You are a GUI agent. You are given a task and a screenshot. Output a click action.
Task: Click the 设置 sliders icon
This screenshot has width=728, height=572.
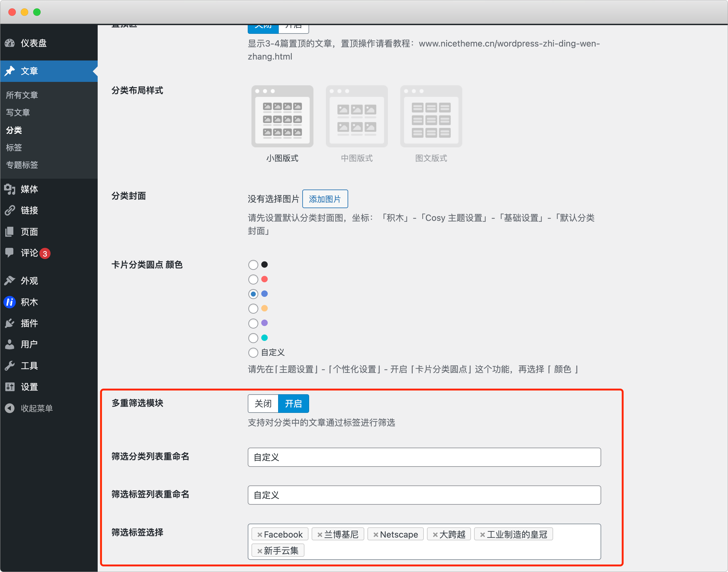click(x=10, y=387)
